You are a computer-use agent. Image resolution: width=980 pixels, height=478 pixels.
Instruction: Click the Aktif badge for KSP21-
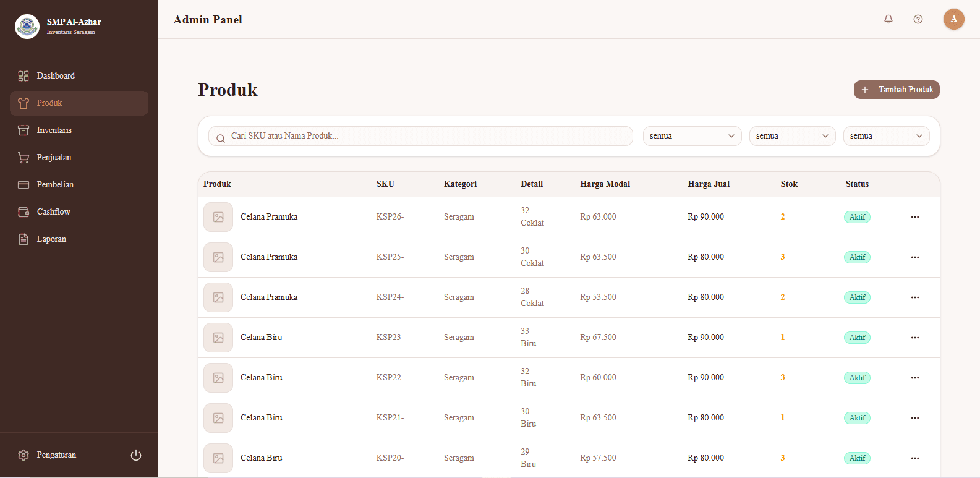[857, 418]
